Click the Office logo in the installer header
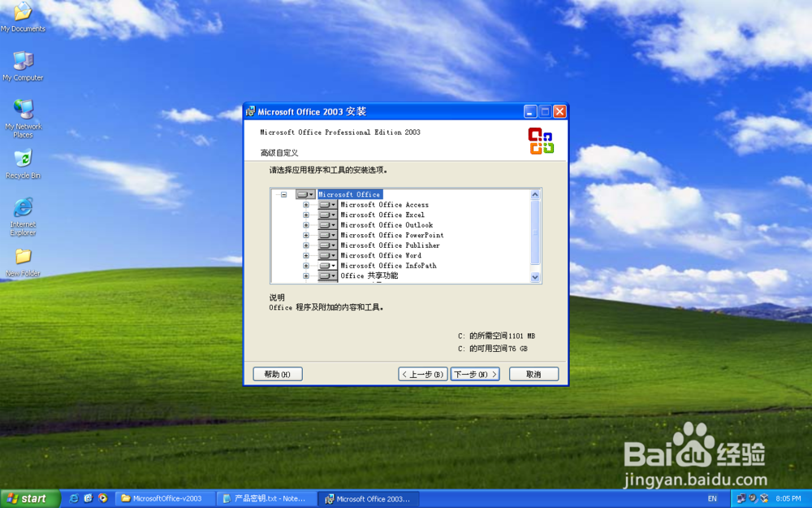This screenshot has height=508, width=812. click(x=541, y=141)
